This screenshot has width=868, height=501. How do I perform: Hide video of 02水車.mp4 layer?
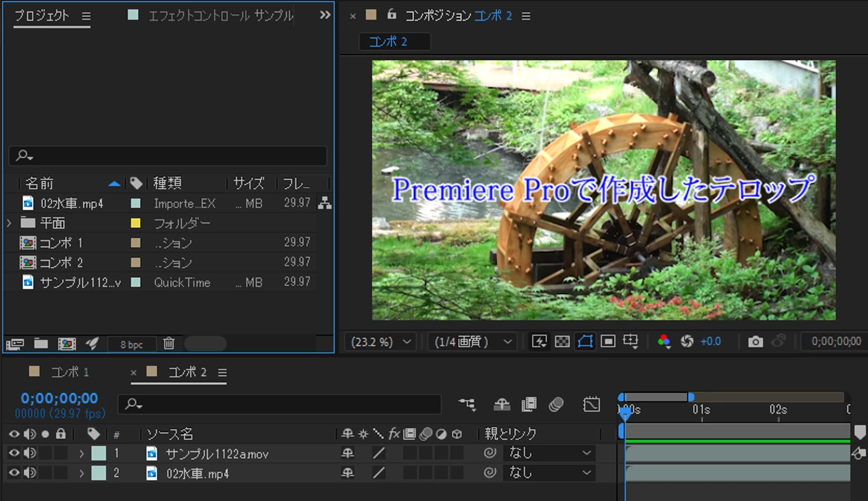coord(14,473)
